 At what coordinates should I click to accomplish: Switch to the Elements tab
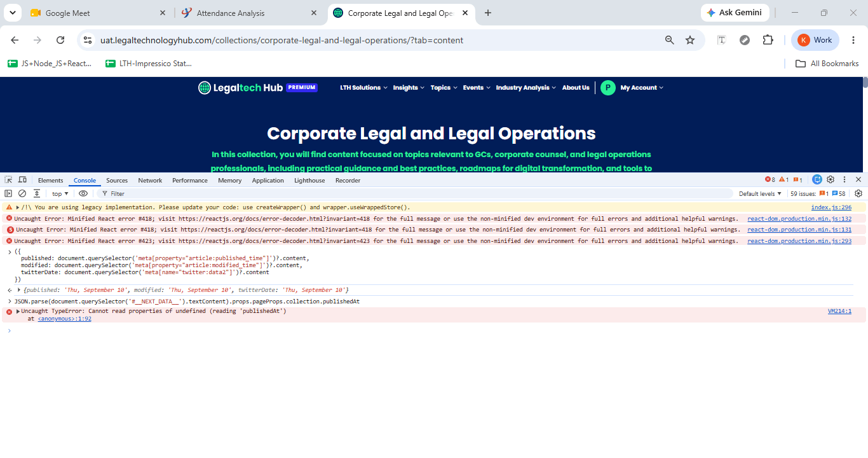pos(51,180)
